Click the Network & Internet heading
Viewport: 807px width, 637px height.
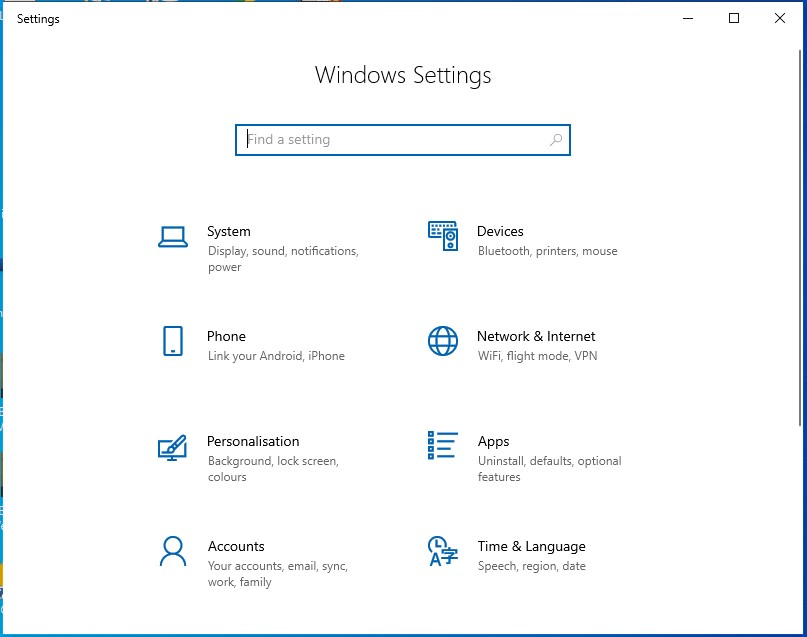tap(536, 337)
